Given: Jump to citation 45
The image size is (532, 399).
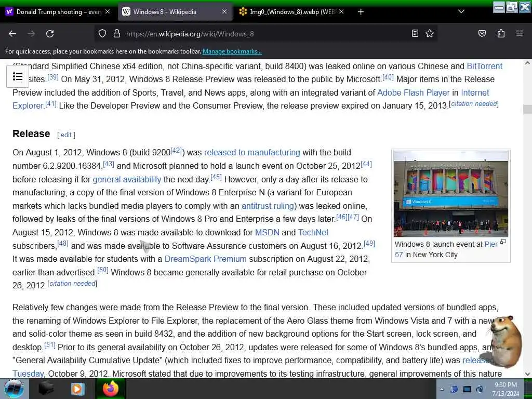Looking at the screenshot, I should click(x=216, y=177).
